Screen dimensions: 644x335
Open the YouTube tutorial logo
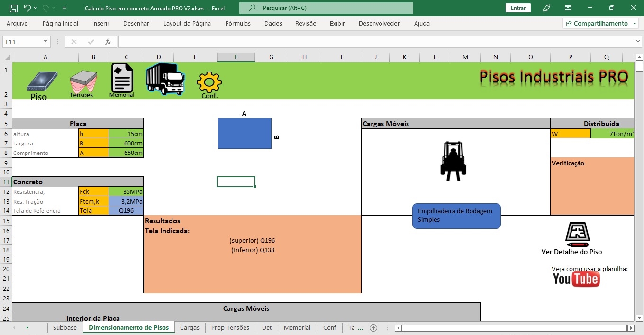[x=576, y=279]
